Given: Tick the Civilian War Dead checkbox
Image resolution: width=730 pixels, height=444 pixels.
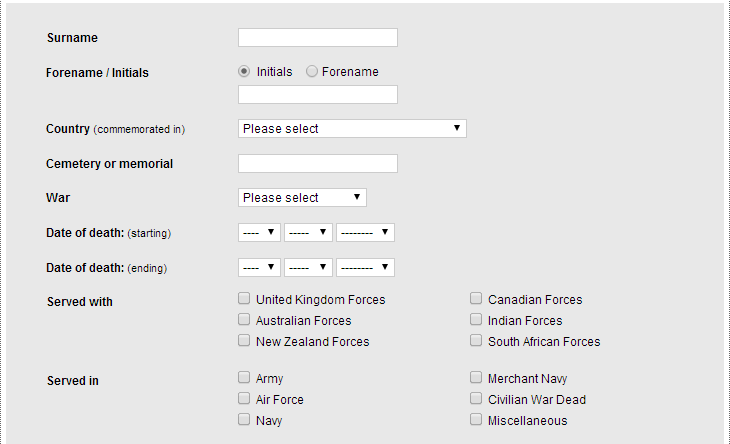Looking at the screenshot, I should coord(476,398).
